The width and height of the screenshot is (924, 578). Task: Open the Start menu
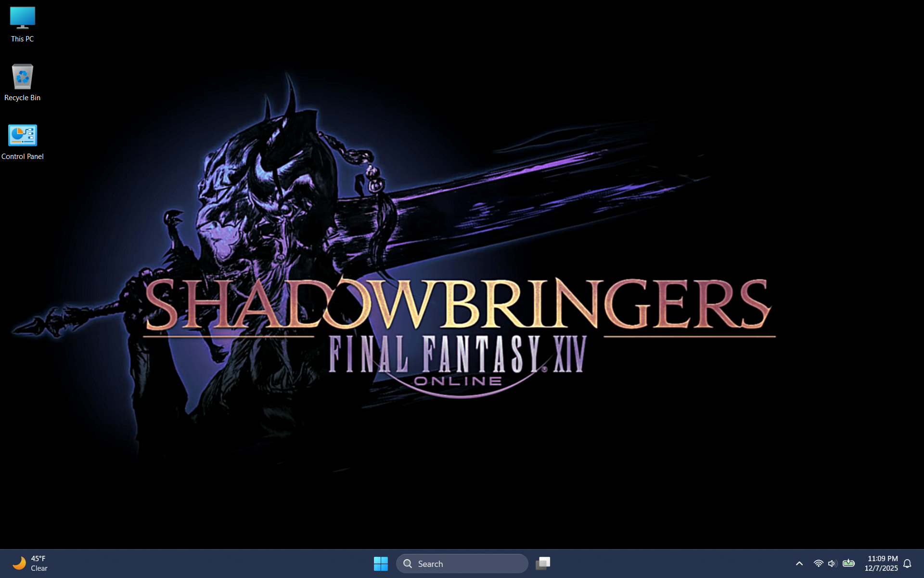(381, 563)
